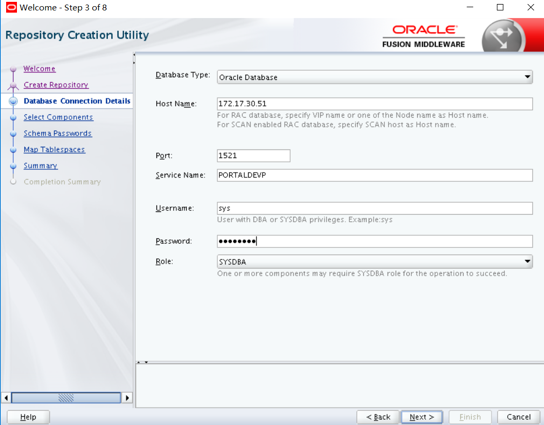Click the navigation pane horizontal scrollbar thumb
The height and width of the screenshot is (425, 544).
tap(66, 398)
